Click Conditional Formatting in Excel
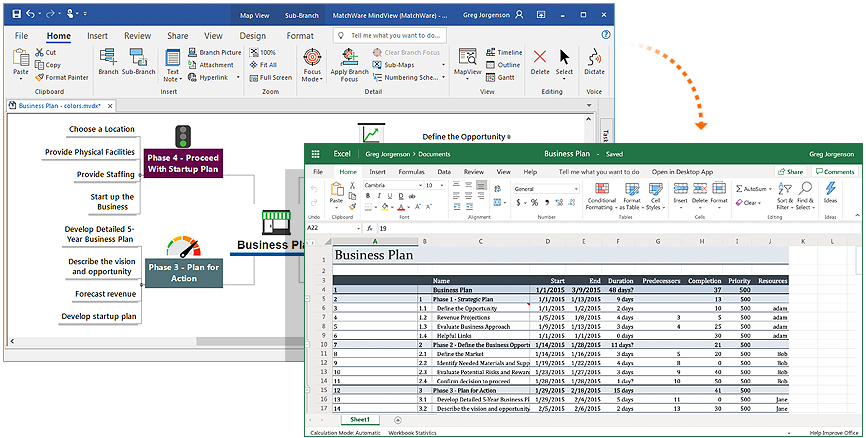This screenshot has height=438, width=866. point(601,196)
